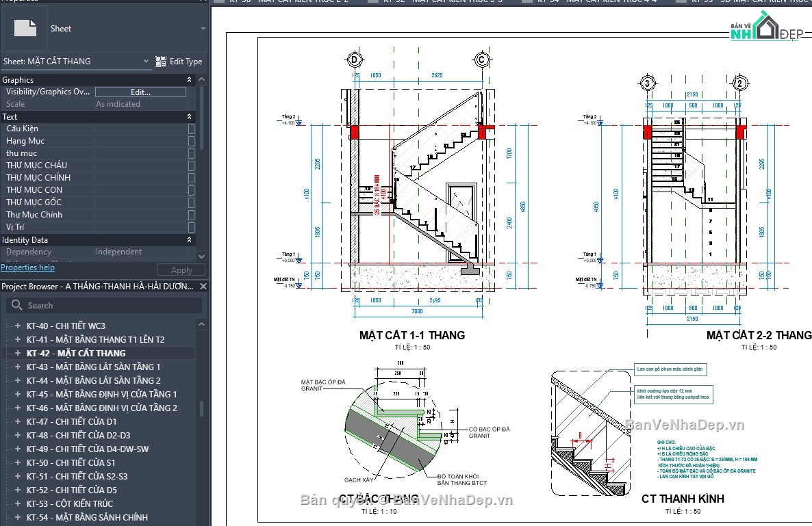Collapse the Identity Data group
The height and width of the screenshot is (526, 812).
click(189, 240)
